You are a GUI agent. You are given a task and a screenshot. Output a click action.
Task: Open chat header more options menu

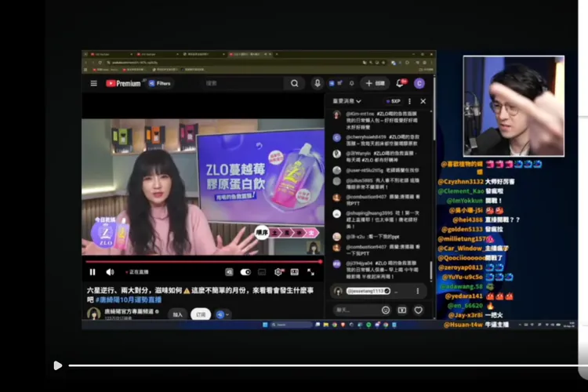pos(409,101)
